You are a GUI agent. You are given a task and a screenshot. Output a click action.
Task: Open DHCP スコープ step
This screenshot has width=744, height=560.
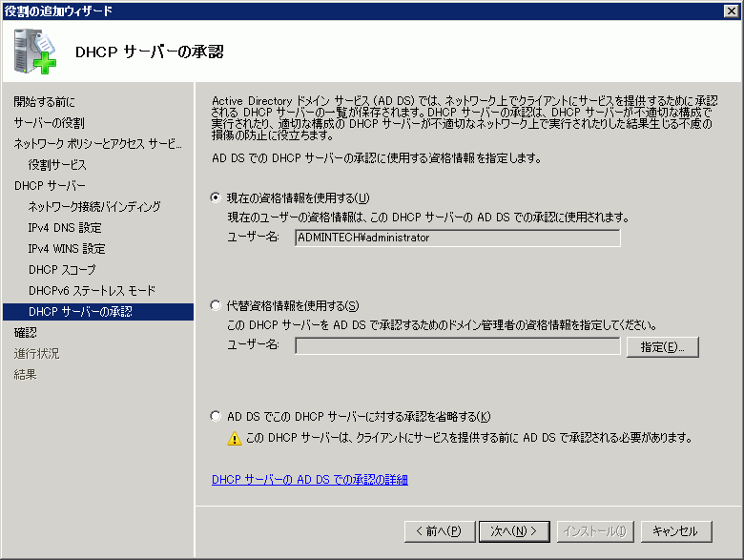point(62,270)
